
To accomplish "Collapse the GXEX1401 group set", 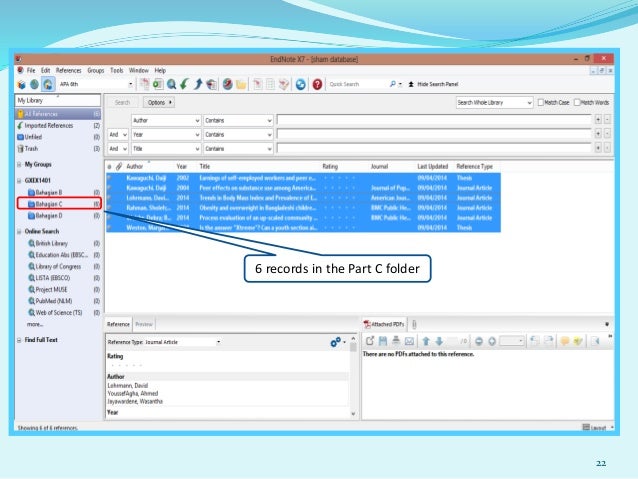I will coord(19,181).
